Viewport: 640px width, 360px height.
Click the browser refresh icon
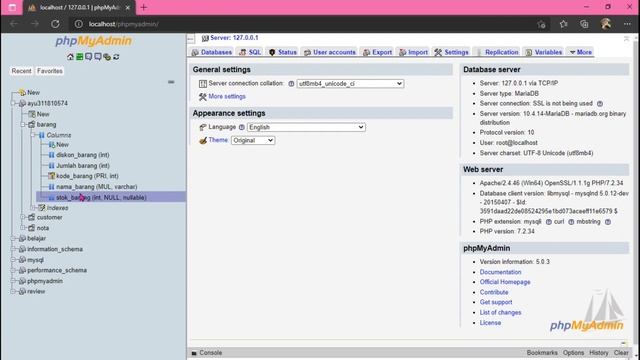tap(55, 24)
